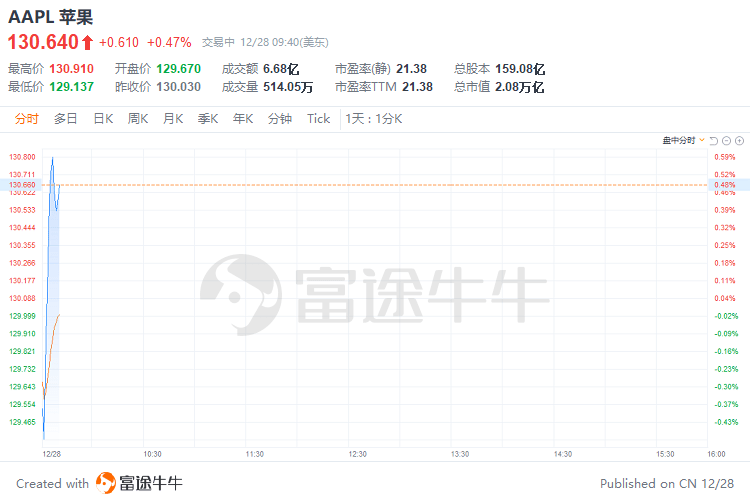
Task: Click the chart reset (undo arrow) icon
Action: point(714,141)
